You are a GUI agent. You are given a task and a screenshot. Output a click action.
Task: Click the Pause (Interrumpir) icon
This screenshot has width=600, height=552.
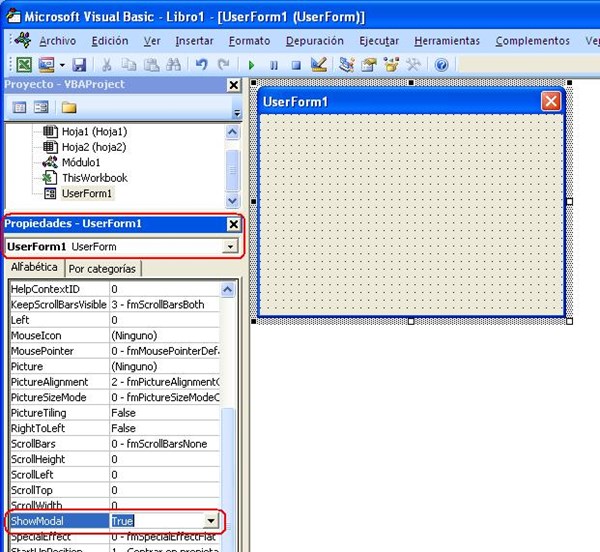(274, 65)
